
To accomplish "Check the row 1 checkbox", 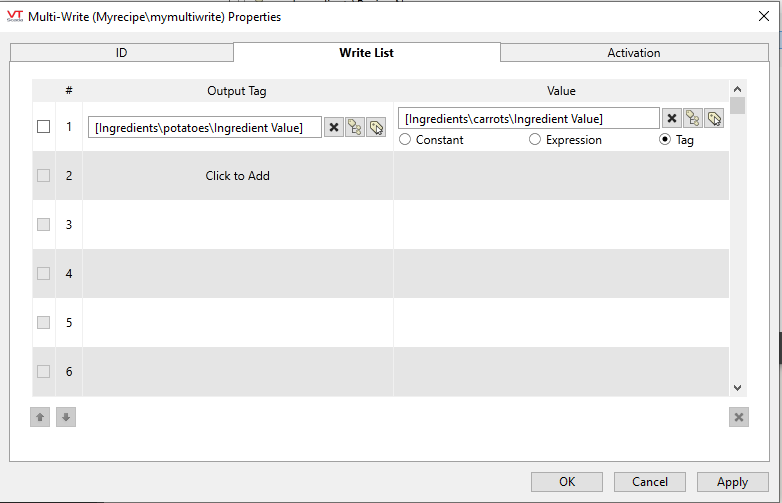I will tap(43, 127).
